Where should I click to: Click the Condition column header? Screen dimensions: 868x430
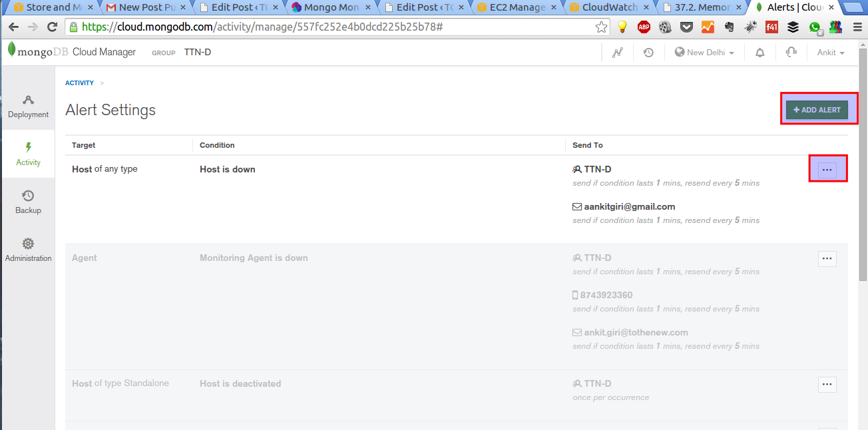pos(217,145)
